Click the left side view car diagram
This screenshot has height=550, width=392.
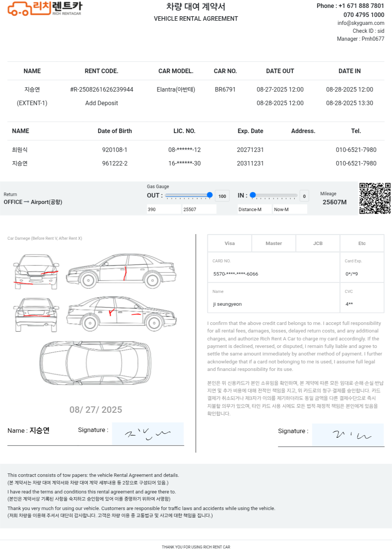point(121,271)
